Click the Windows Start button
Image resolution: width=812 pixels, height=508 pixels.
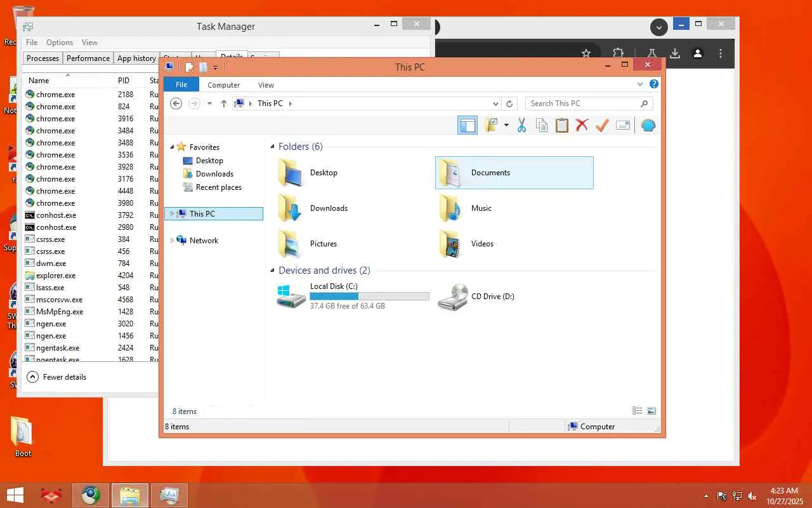(15, 495)
